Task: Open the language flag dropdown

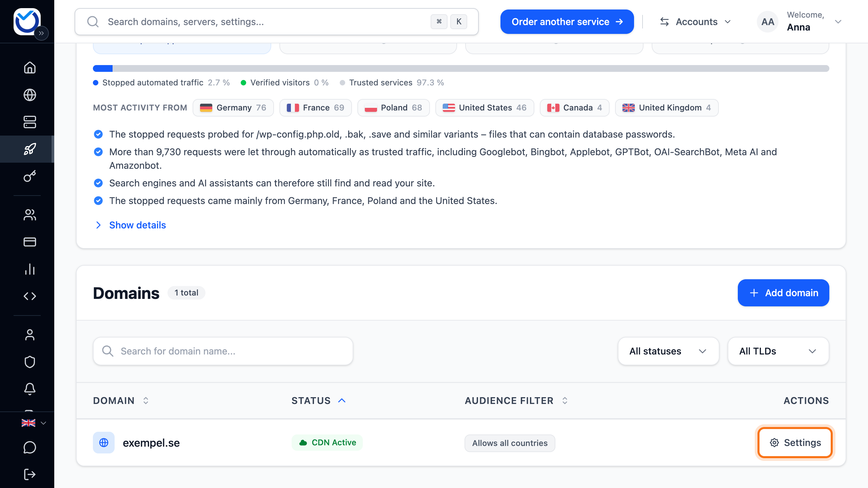Action: (x=34, y=423)
